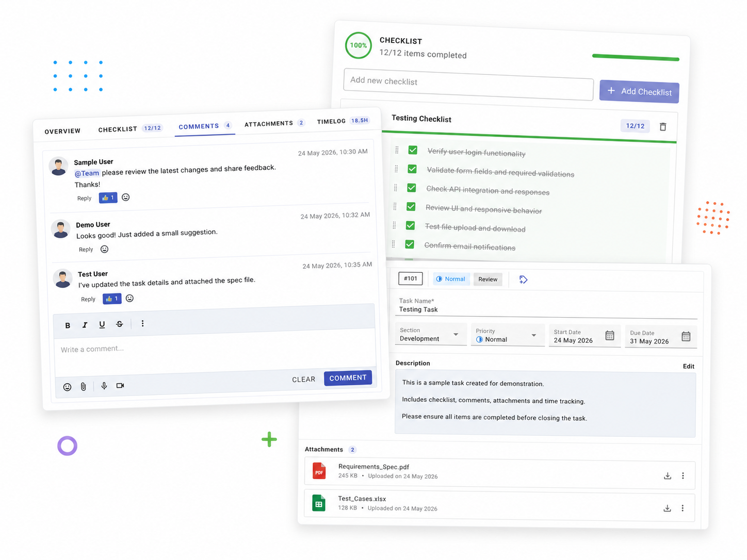Switch to Checklist tab
Screen dimensions: 747x560
130,129
